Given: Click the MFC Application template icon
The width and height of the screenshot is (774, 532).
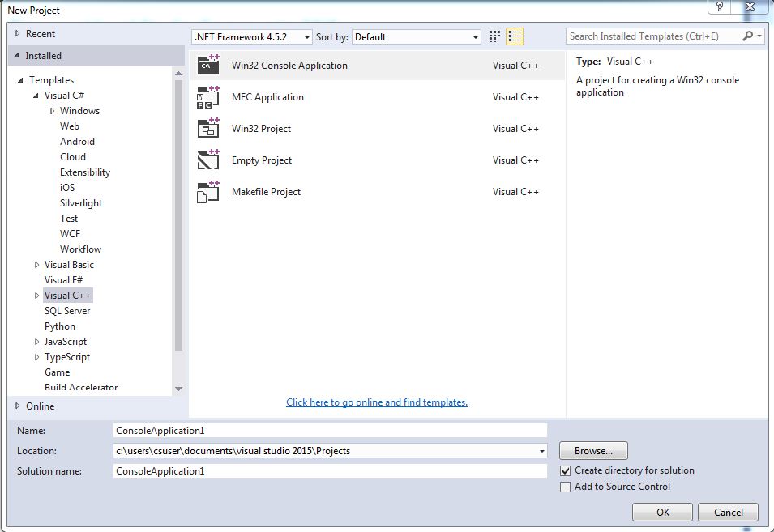Looking at the screenshot, I should pos(208,97).
